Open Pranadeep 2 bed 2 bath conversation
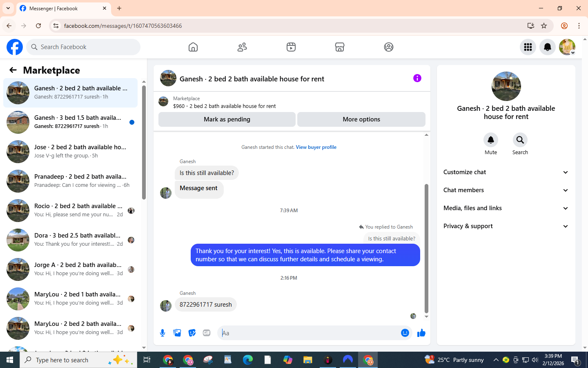This screenshot has height=368, width=588. pos(70,181)
